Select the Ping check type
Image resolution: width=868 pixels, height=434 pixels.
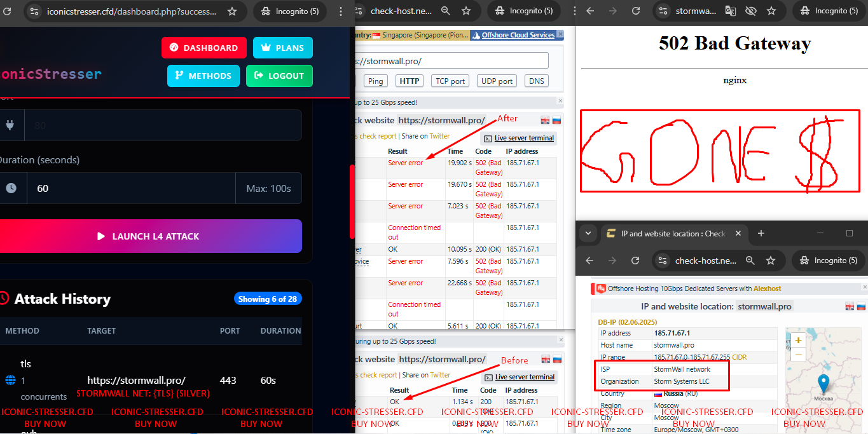point(376,81)
